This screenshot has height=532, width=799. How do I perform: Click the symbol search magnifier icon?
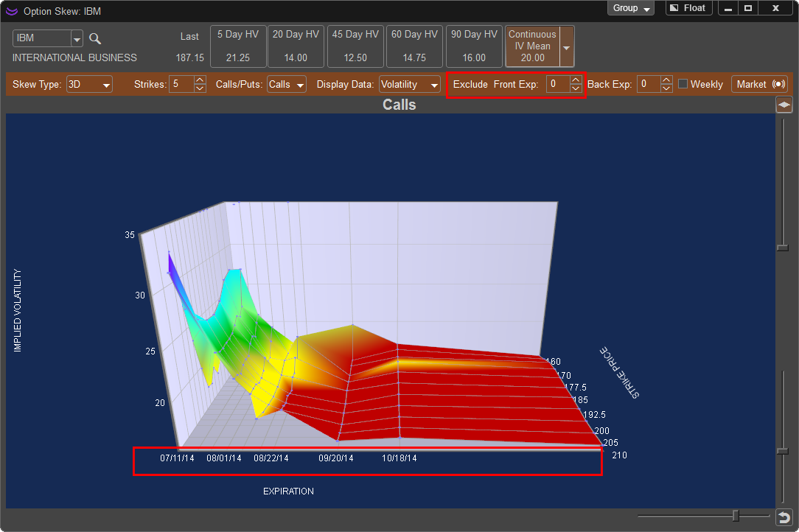coord(95,39)
